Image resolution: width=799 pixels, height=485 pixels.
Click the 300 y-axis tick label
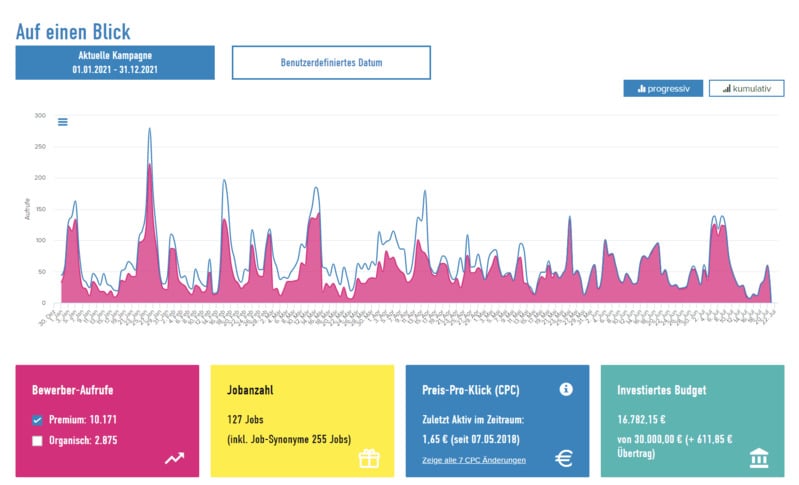tap(40, 116)
